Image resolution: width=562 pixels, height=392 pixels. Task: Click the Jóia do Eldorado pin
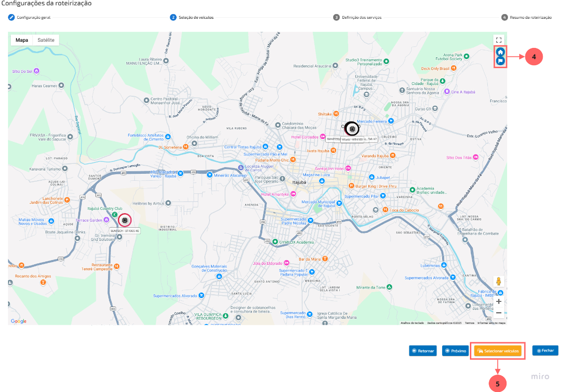click(286, 263)
